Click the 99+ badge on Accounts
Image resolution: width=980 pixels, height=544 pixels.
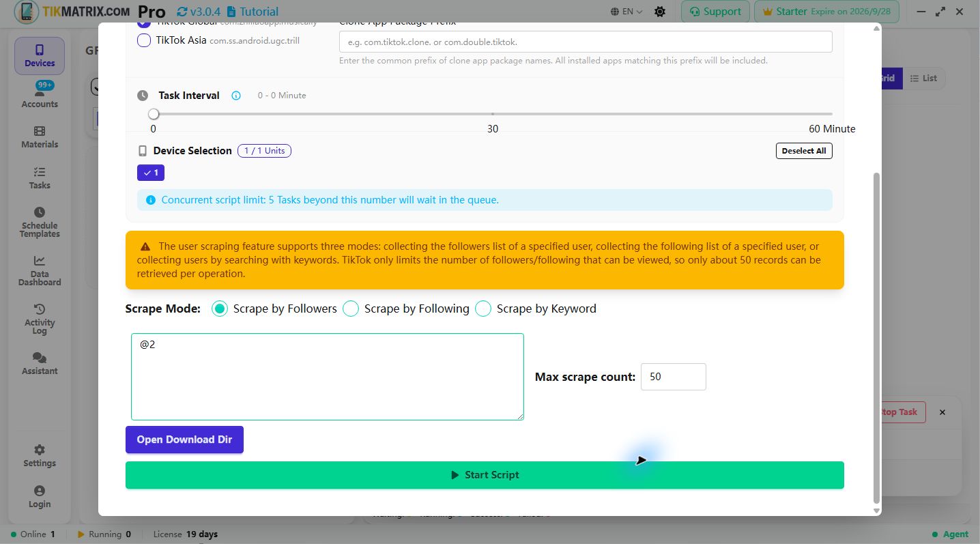coord(45,85)
